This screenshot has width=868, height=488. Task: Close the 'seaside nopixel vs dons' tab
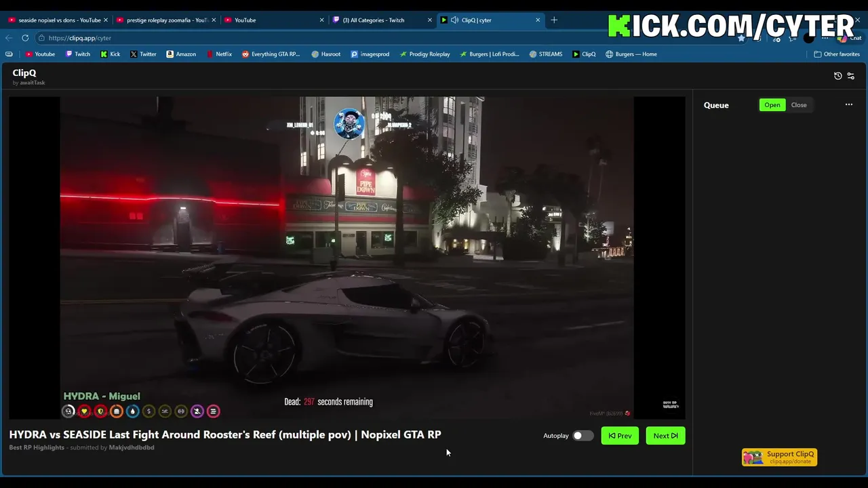point(106,20)
